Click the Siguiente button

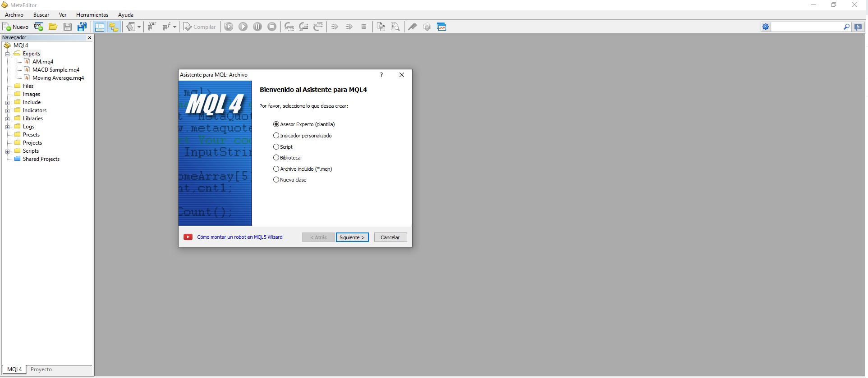tap(352, 237)
